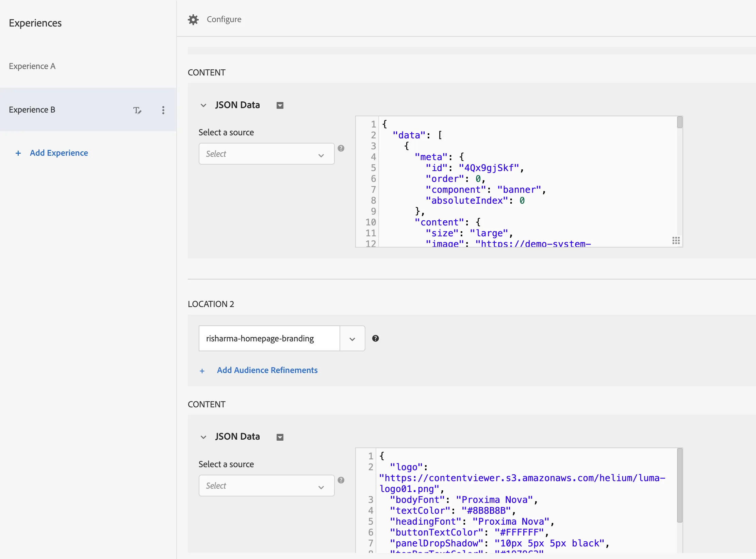
Task: Open the Experience B three-dot options menu
Action: 163,110
